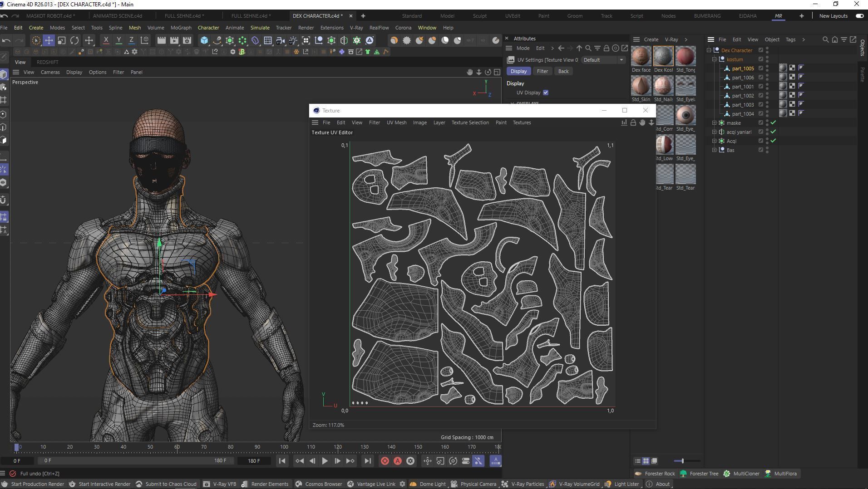
Task: Select the part_1003 object
Action: point(743,105)
